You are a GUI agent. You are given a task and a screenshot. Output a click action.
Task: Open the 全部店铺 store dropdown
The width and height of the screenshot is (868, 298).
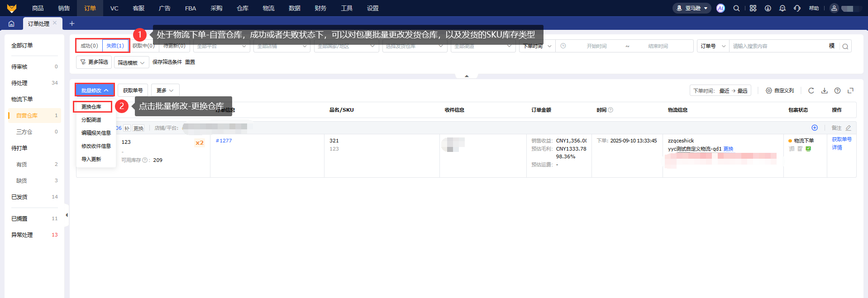click(281, 46)
